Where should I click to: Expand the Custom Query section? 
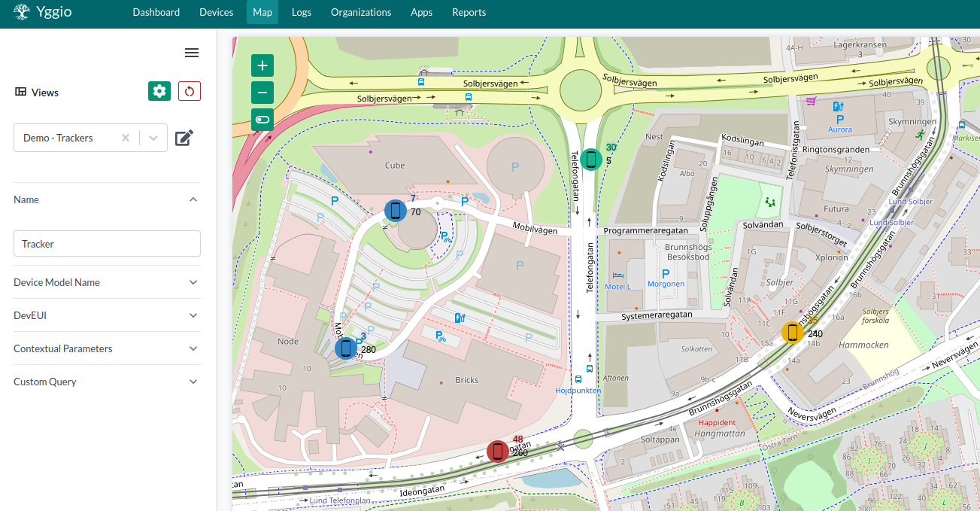point(193,382)
